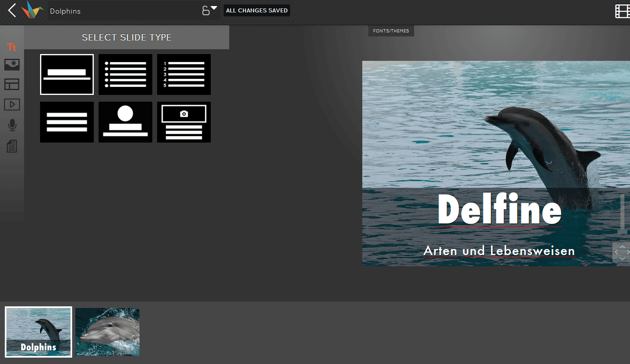Screen dimensions: 630x364
Task: Choose the photo with caption slide type
Action: [184, 122]
